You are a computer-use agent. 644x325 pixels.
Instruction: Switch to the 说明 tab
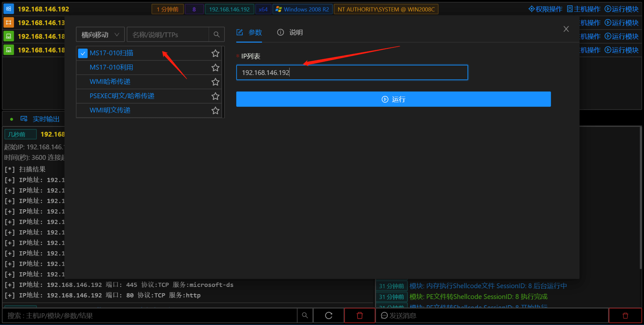click(x=290, y=33)
